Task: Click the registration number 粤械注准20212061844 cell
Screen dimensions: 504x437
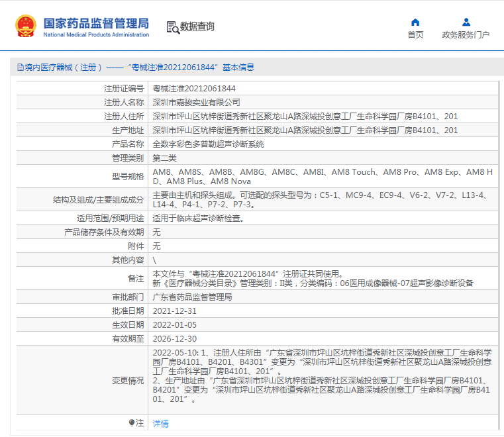Action: pyautogui.click(x=194, y=88)
